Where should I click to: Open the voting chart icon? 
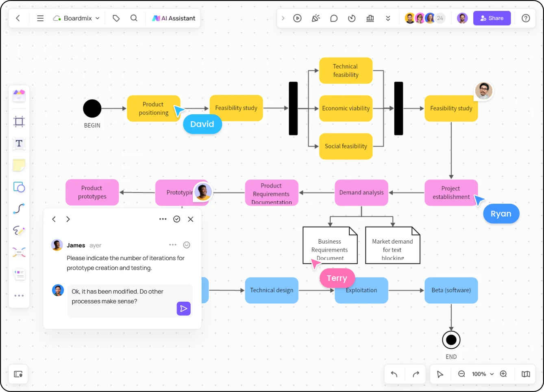pos(370,18)
